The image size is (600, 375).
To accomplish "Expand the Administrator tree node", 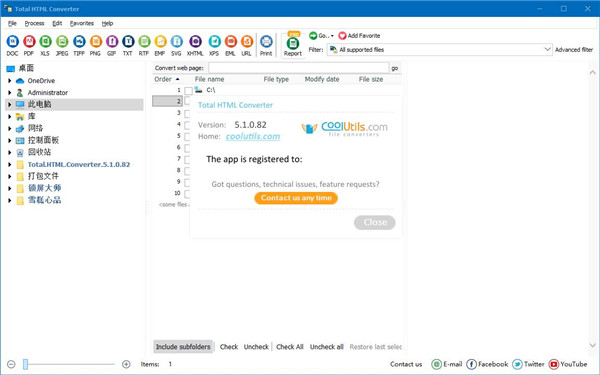I will 10,93.
